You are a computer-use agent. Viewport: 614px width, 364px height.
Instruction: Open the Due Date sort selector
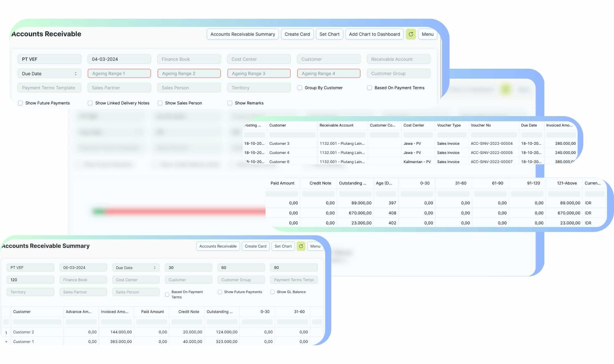pos(49,73)
